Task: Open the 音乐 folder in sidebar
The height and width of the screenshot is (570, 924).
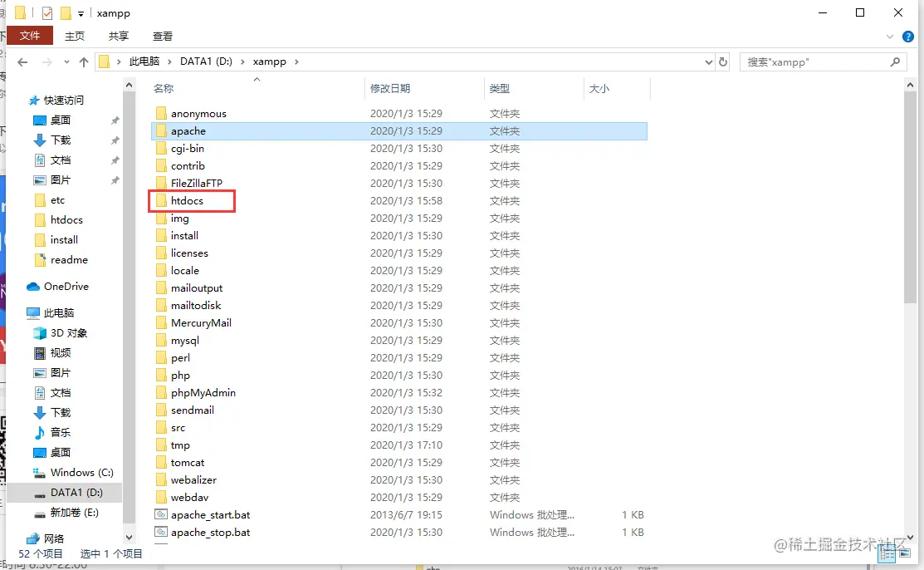Action: [60, 433]
